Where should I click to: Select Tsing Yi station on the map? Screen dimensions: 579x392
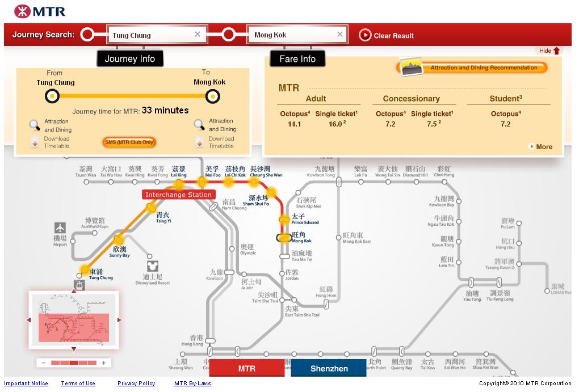(150, 208)
